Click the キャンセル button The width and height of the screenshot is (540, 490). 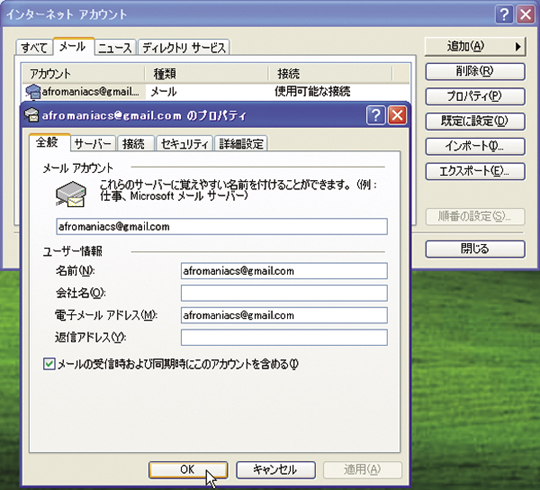tap(276, 470)
